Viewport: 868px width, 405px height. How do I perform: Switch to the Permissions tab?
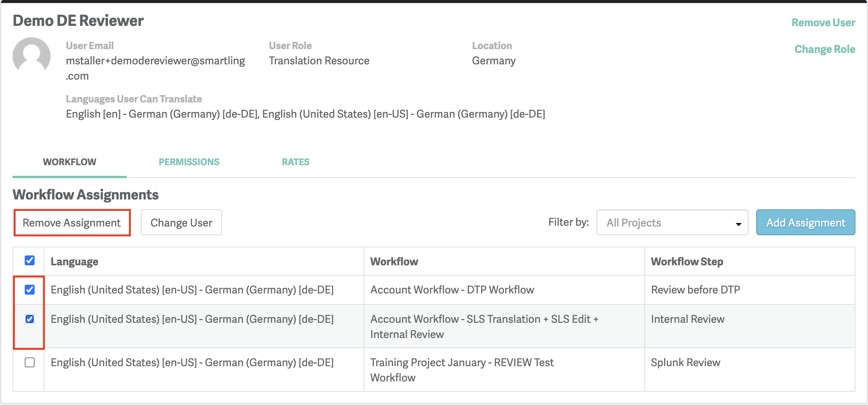[x=189, y=162]
